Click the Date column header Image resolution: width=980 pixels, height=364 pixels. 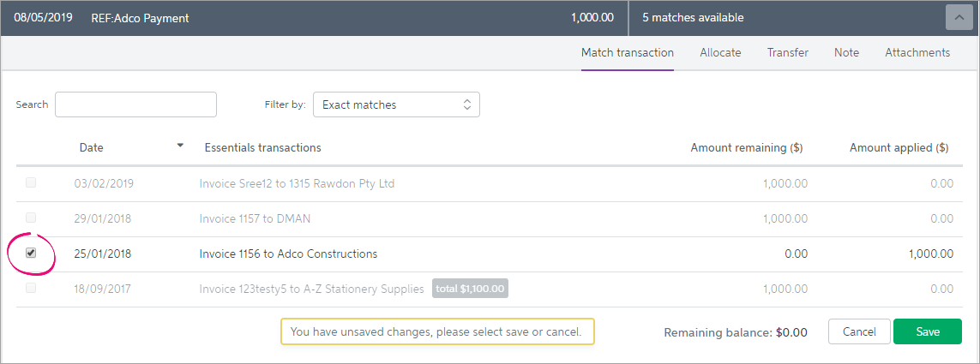pyautogui.click(x=91, y=148)
